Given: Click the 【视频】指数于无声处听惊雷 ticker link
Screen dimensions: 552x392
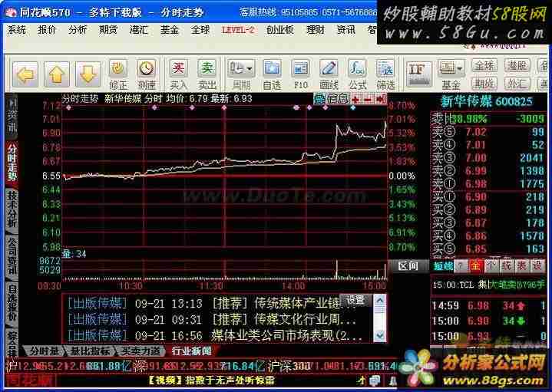Looking at the screenshot, I should pos(211,380).
